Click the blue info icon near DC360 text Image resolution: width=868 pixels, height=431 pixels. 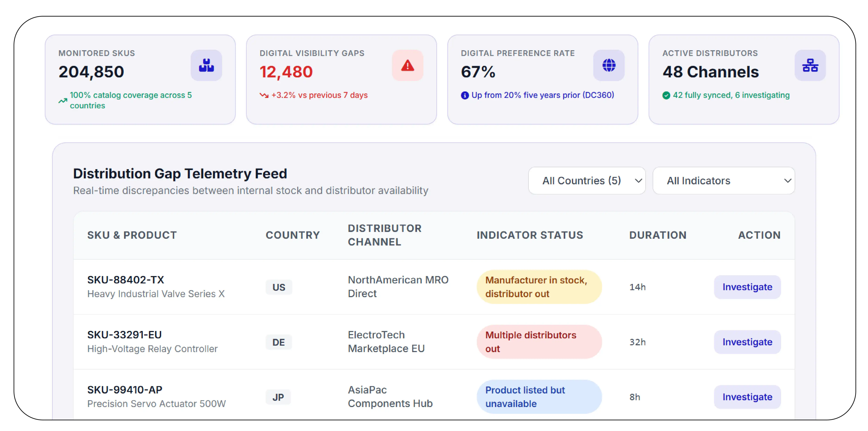click(465, 95)
